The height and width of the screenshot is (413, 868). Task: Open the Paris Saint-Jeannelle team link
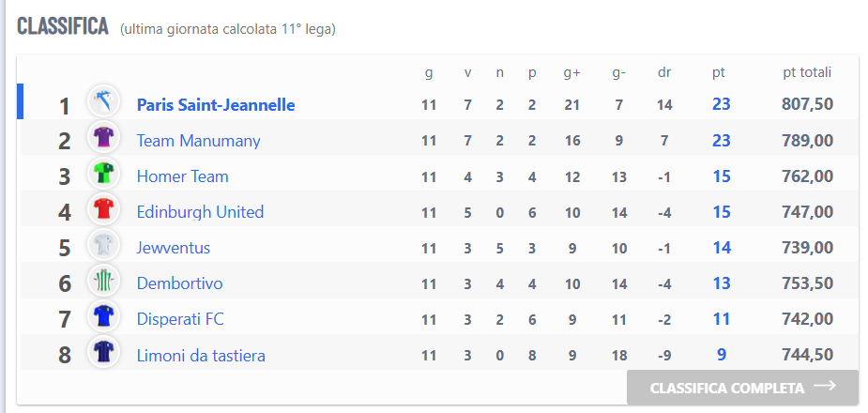tap(216, 104)
